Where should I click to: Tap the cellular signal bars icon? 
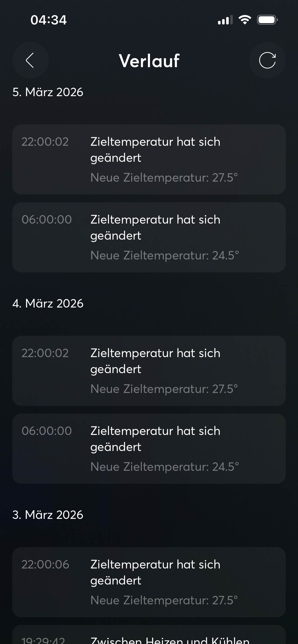pyautogui.click(x=225, y=20)
